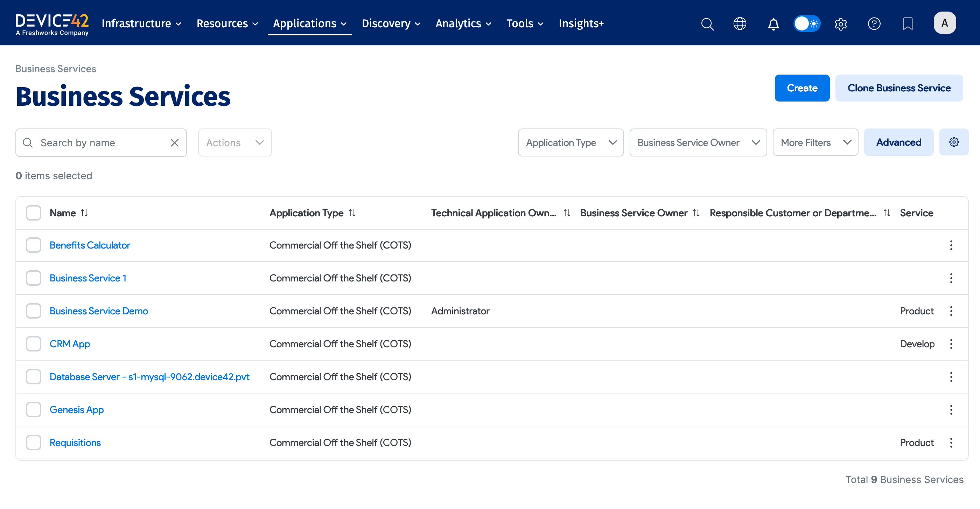Image resolution: width=980 pixels, height=509 pixels.
Task: Check the Benefits Calculator row checkbox
Action: pyautogui.click(x=34, y=245)
